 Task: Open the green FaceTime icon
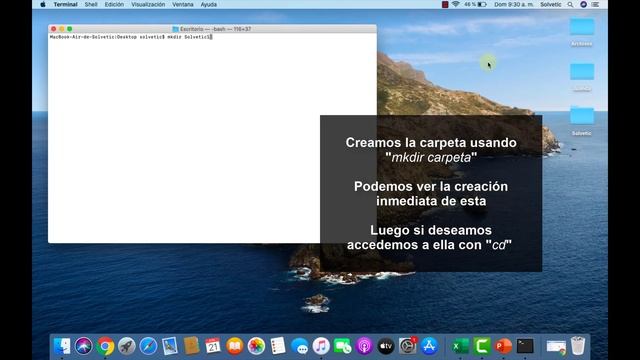click(343, 346)
